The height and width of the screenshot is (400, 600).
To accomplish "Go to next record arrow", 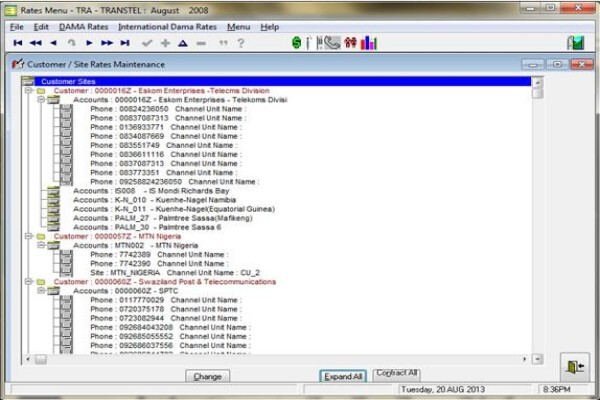I will 89,43.
